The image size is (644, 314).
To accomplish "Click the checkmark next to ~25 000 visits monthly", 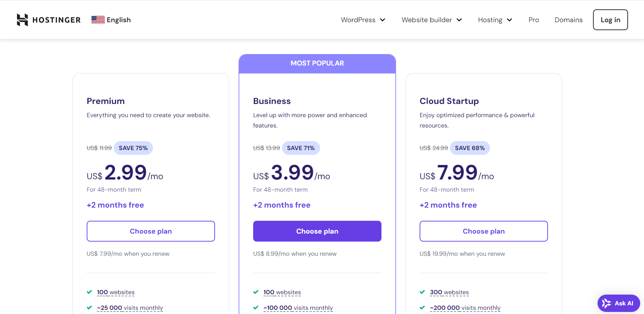I will 89,307.
